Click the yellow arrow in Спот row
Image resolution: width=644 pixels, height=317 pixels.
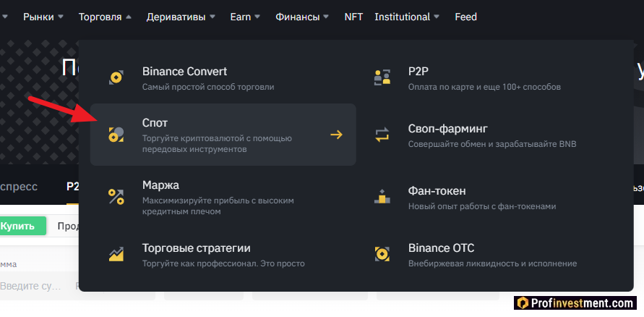pos(336,135)
